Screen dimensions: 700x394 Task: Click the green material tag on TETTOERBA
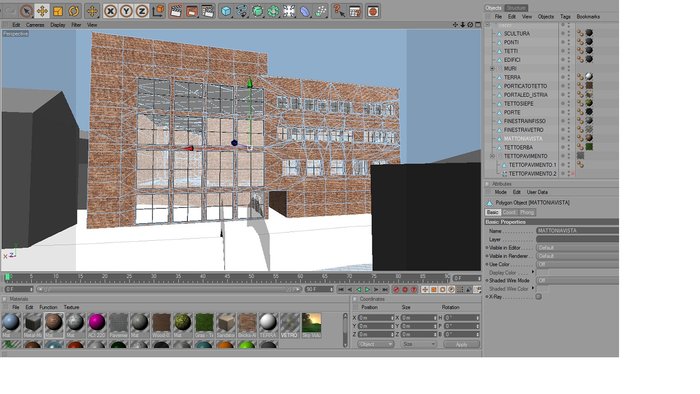[x=589, y=146]
